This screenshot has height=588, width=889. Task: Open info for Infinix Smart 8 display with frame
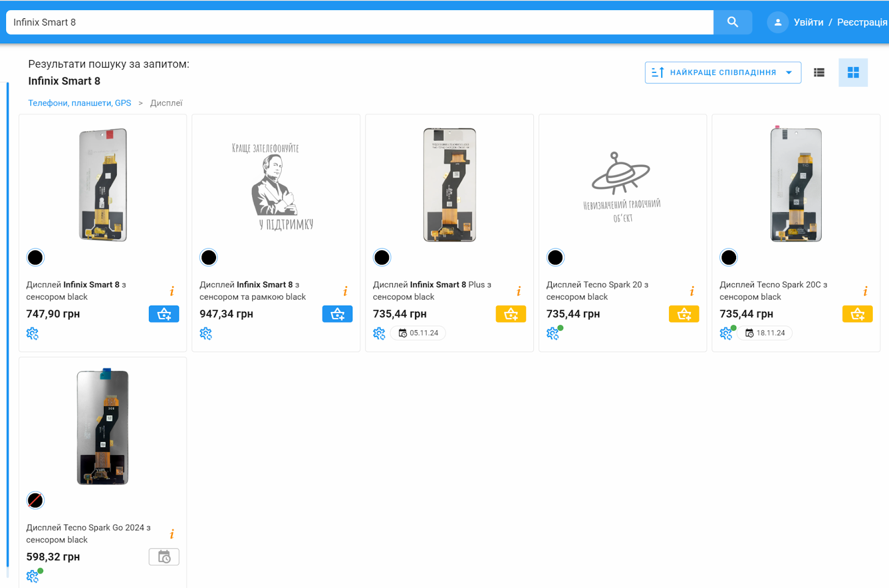(345, 291)
